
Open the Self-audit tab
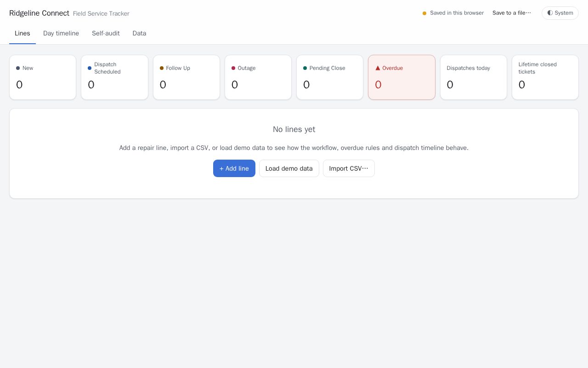coord(106,34)
